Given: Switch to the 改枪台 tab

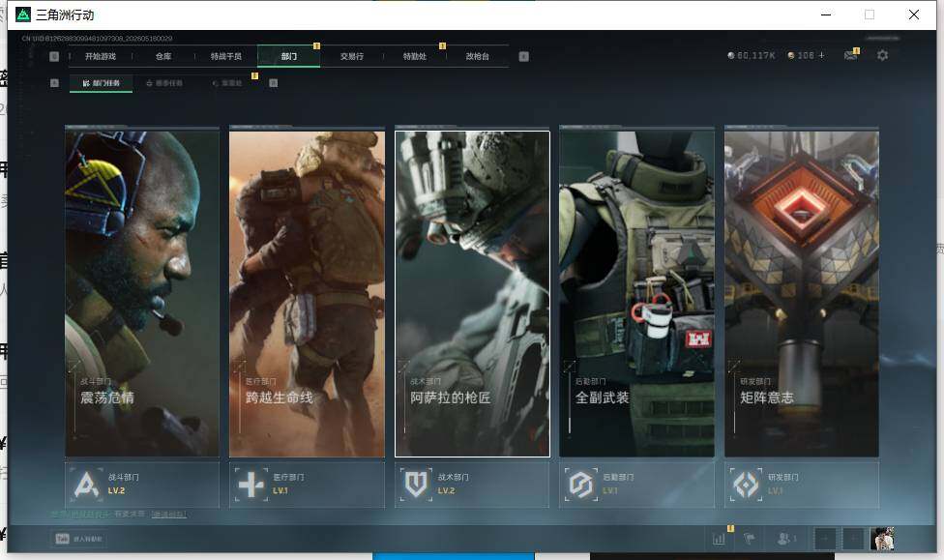Looking at the screenshot, I should pyautogui.click(x=477, y=56).
